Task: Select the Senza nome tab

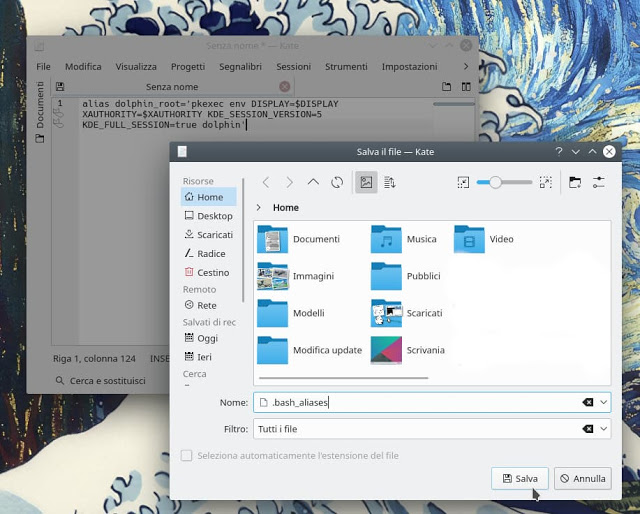Action: tap(172, 87)
